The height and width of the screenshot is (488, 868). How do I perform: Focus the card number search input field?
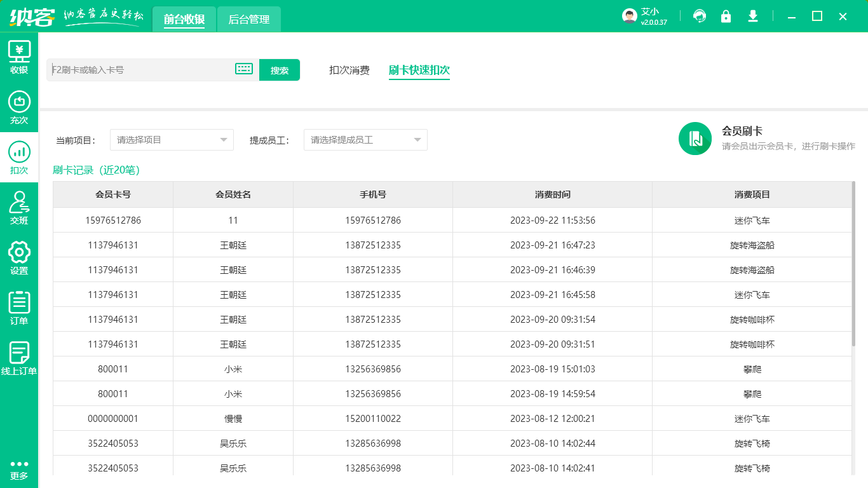[x=140, y=70]
